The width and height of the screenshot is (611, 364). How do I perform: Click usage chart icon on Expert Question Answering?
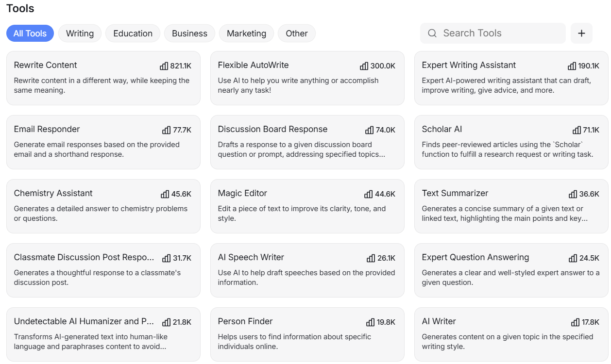coord(573,258)
